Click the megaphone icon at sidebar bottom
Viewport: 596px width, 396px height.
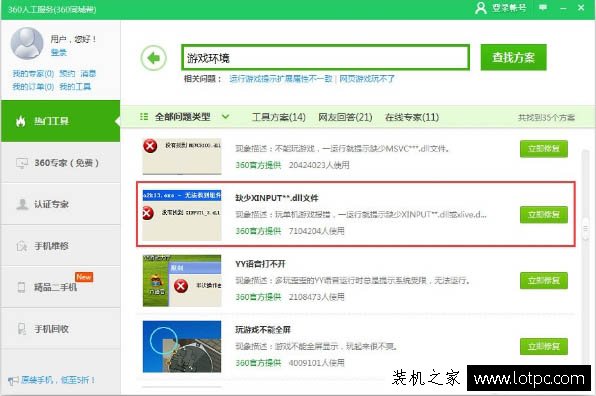(13, 380)
